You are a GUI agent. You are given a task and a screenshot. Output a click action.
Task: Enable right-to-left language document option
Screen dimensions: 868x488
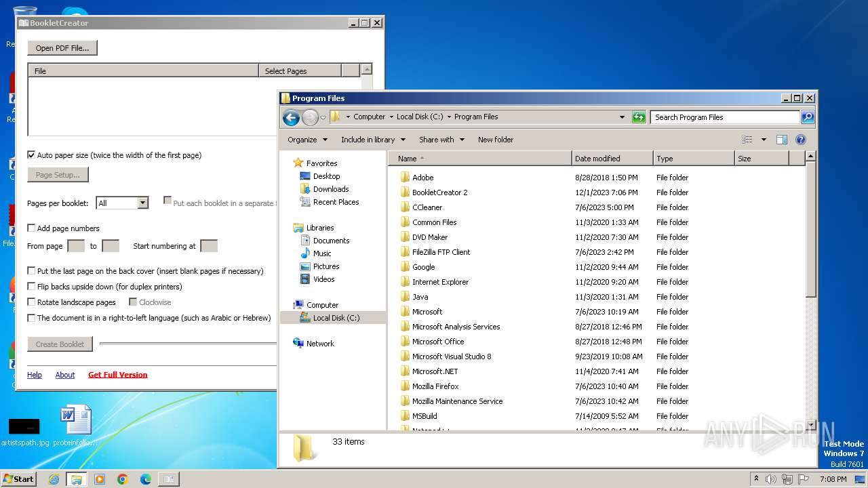coord(31,318)
